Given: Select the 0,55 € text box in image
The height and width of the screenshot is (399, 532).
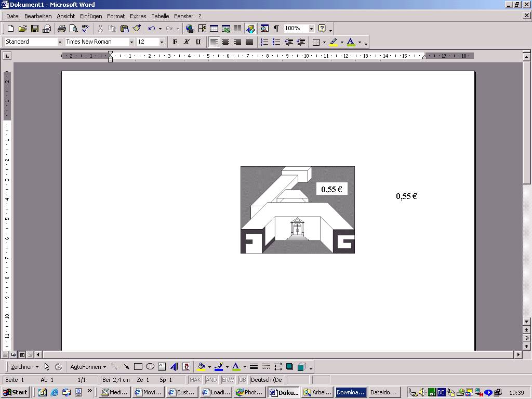Looking at the screenshot, I should 332,189.
